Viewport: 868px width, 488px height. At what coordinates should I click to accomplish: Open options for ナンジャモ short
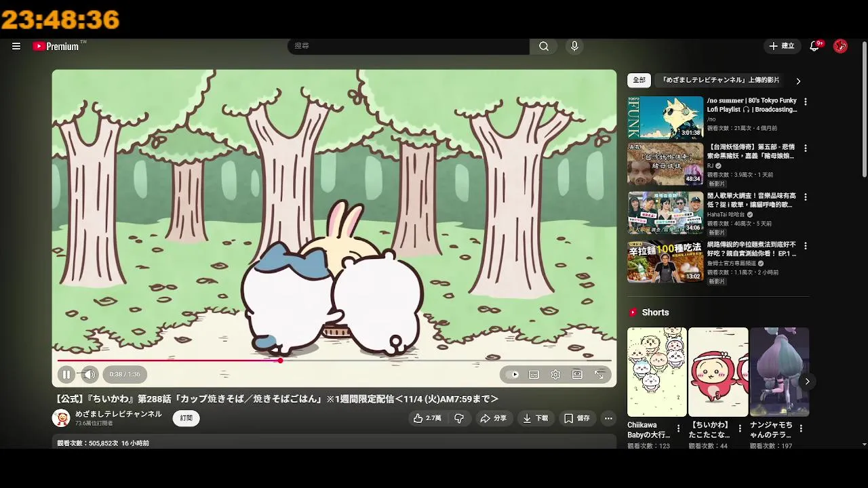tap(801, 429)
